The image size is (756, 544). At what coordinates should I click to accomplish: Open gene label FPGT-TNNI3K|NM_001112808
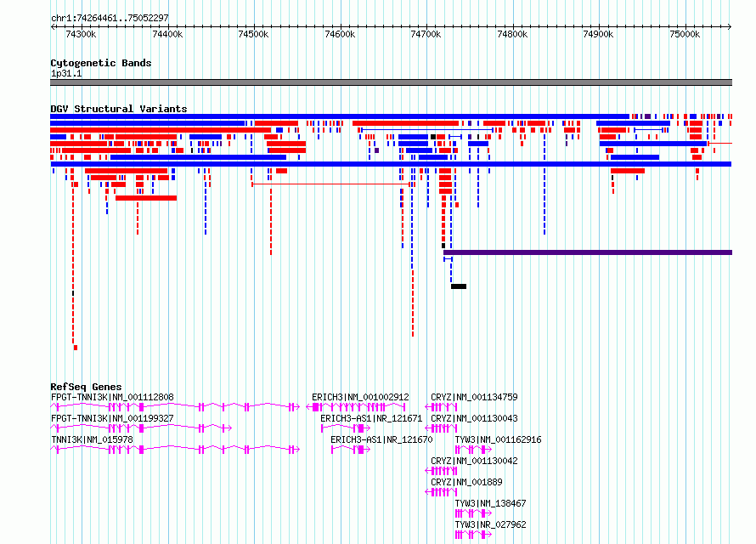[112, 397]
